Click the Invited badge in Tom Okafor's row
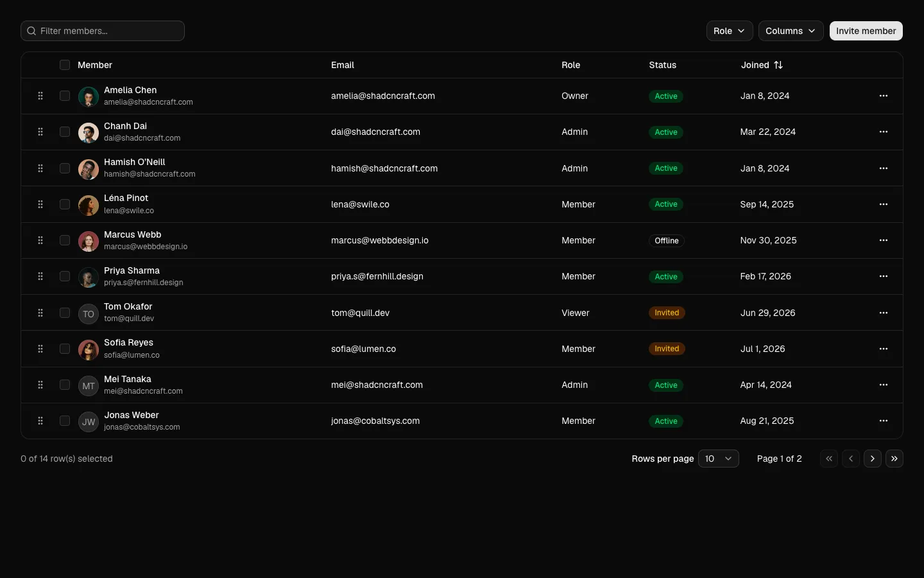 [667, 313]
